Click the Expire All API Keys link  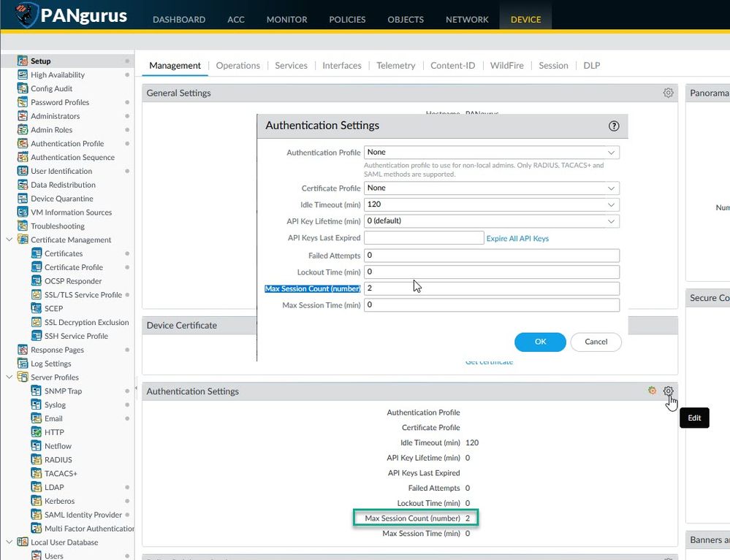[517, 238]
